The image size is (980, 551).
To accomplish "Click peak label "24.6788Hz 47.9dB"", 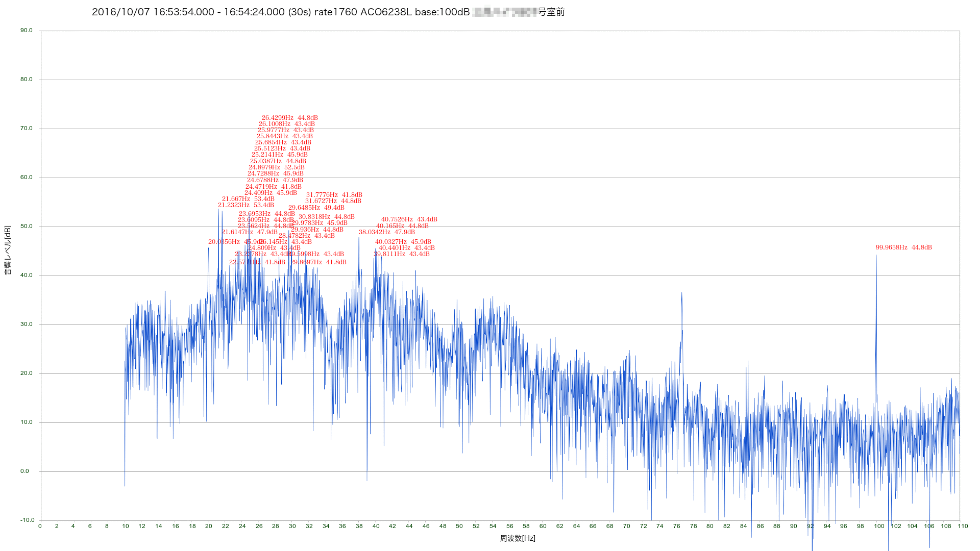I will 275,180.
